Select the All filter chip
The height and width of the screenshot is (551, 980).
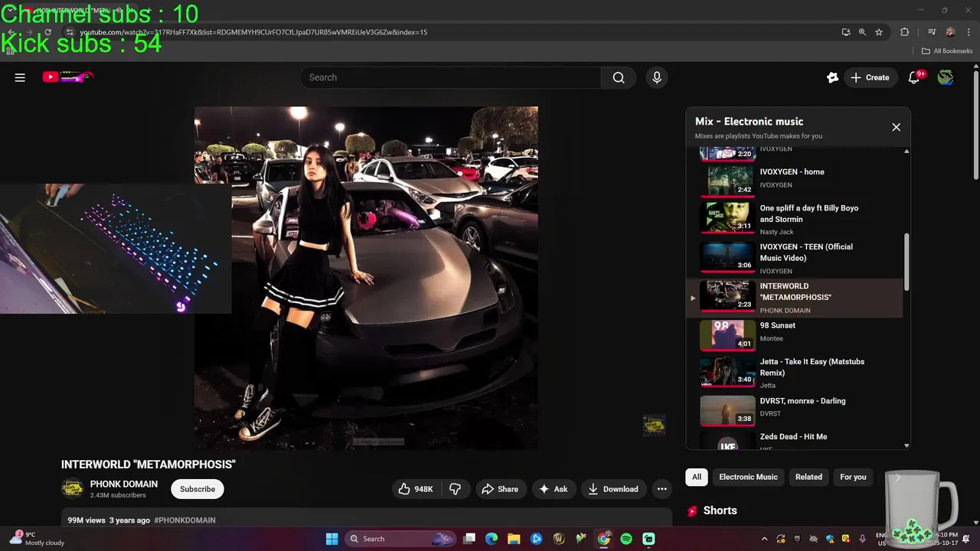click(x=697, y=477)
